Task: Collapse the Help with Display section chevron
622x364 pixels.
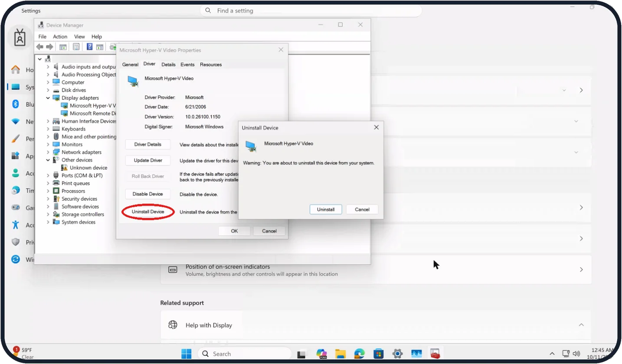Action: click(x=581, y=325)
